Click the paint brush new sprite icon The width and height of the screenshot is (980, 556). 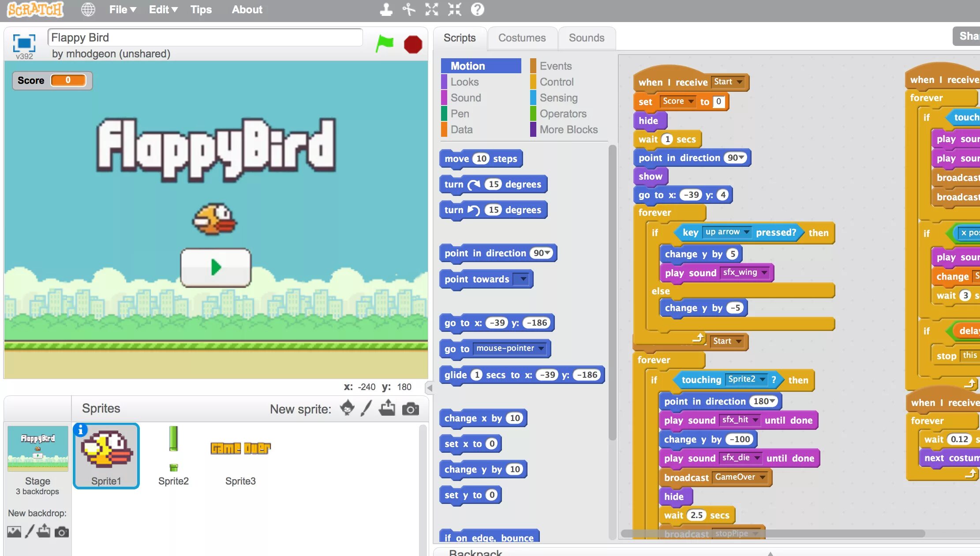[x=369, y=409]
